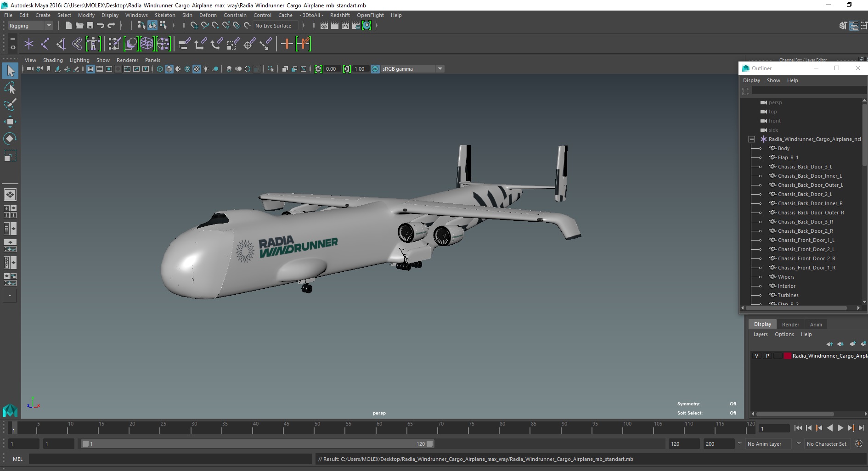The height and width of the screenshot is (471, 868).
Task: Switch to the Render layer tab
Action: [790, 324]
